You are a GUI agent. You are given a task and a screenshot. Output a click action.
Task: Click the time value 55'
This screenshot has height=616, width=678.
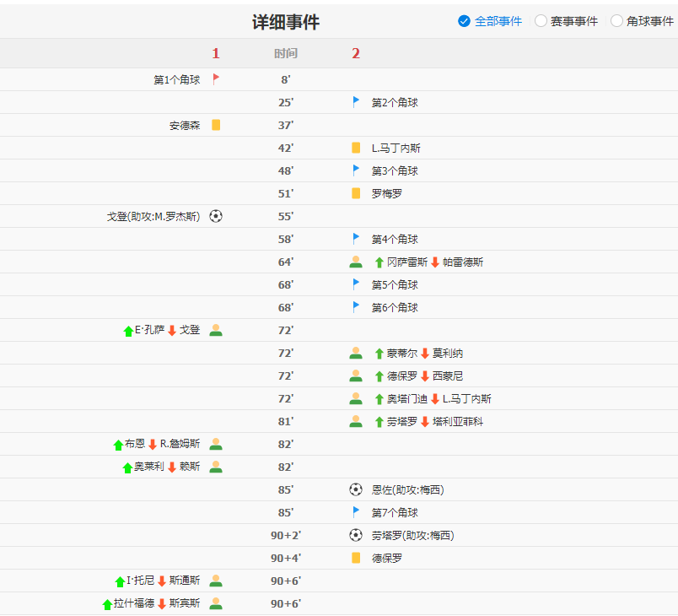(x=285, y=216)
